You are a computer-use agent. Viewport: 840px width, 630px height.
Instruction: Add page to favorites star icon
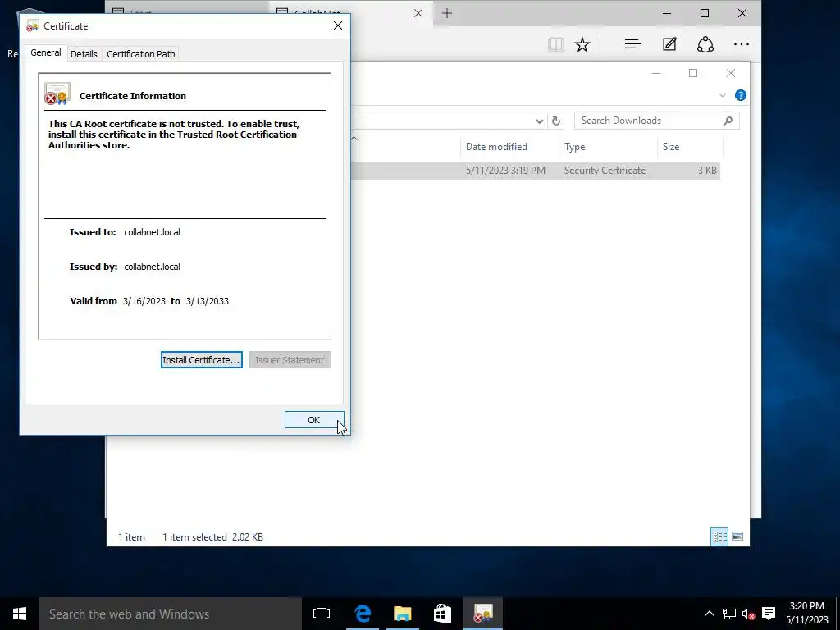click(582, 44)
